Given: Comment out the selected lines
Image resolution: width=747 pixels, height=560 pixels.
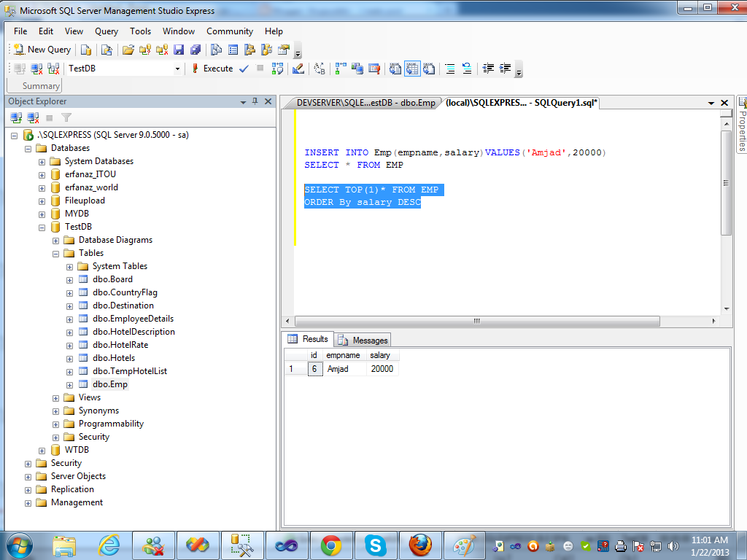Looking at the screenshot, I should tap(449, 69).
